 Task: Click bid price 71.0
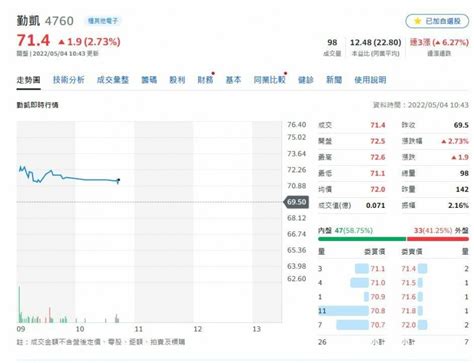point(378,283)
